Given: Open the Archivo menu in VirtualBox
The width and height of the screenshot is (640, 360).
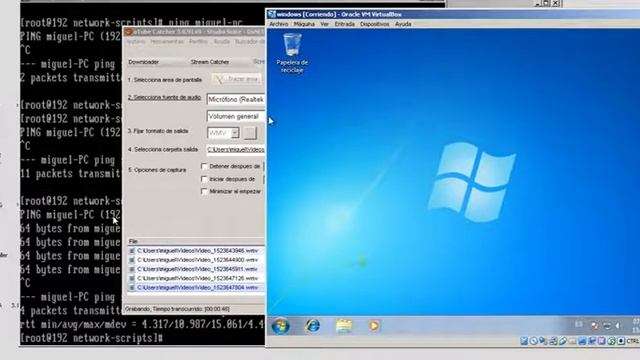Looking at the screenshot, I should [279, 24].
